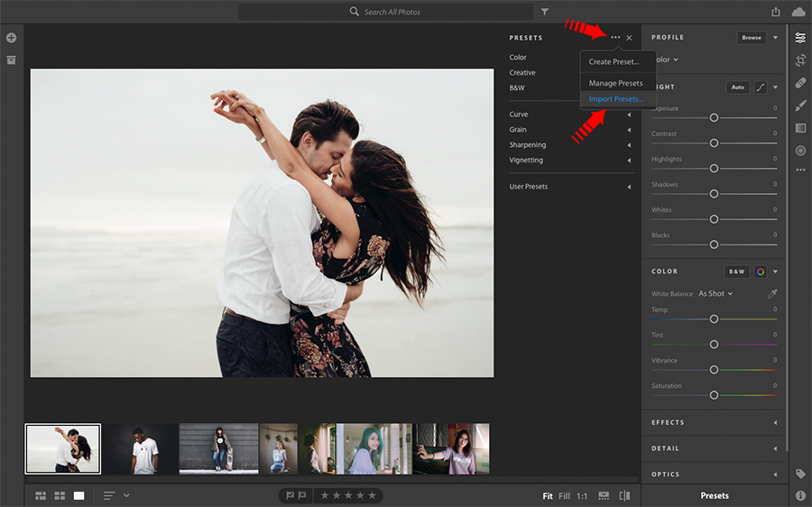Screen dimensions: 812x507
Task: Select Create Preset menu option
Action: point(614,62)
